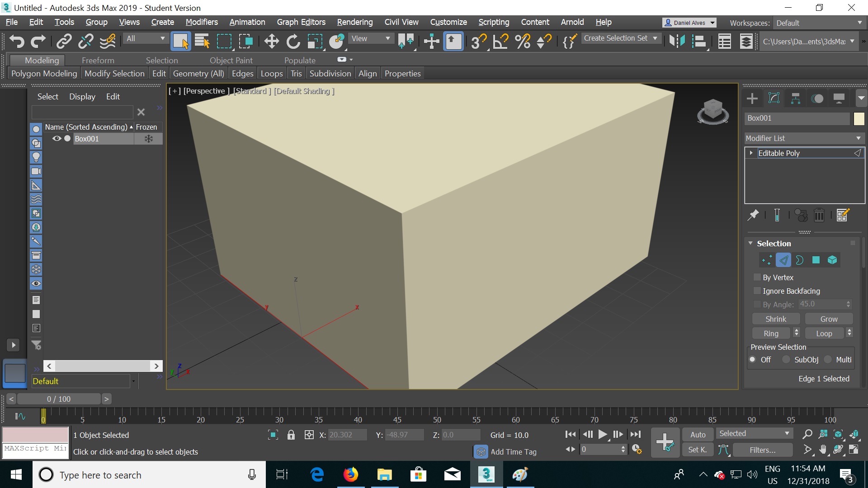
Task: Click the Grow selection button
Action: coord(829,319)
